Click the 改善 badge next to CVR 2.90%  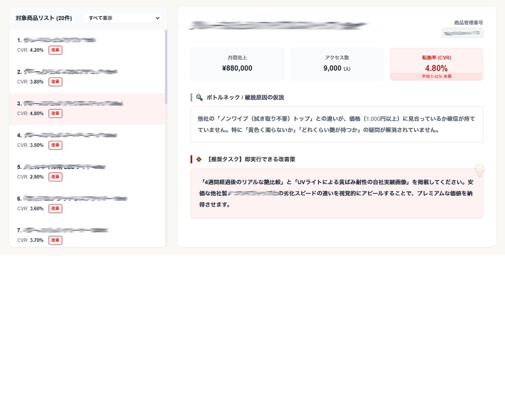pos(55,177)
